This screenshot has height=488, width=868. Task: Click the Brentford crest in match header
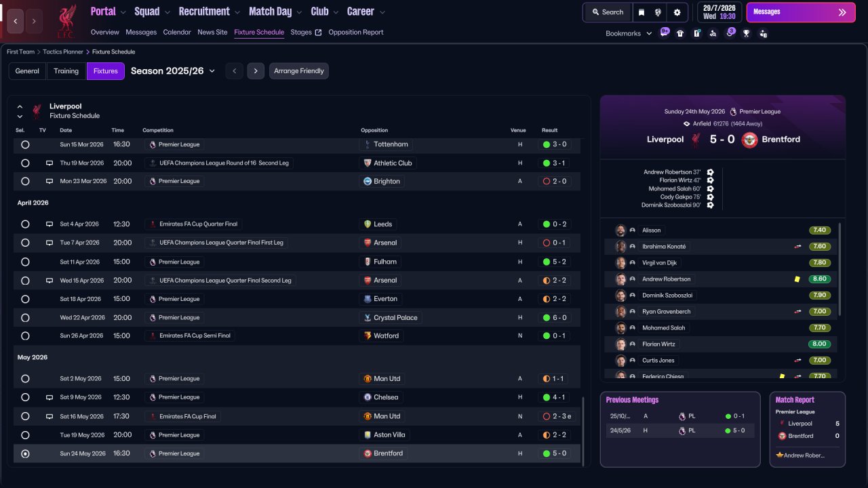[749, 140]
